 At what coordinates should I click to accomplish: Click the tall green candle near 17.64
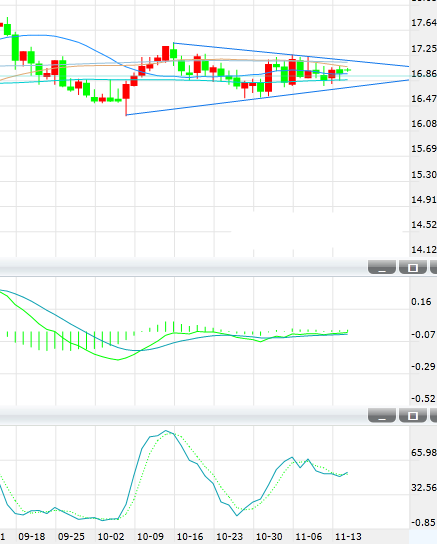[x=15, y=48]
